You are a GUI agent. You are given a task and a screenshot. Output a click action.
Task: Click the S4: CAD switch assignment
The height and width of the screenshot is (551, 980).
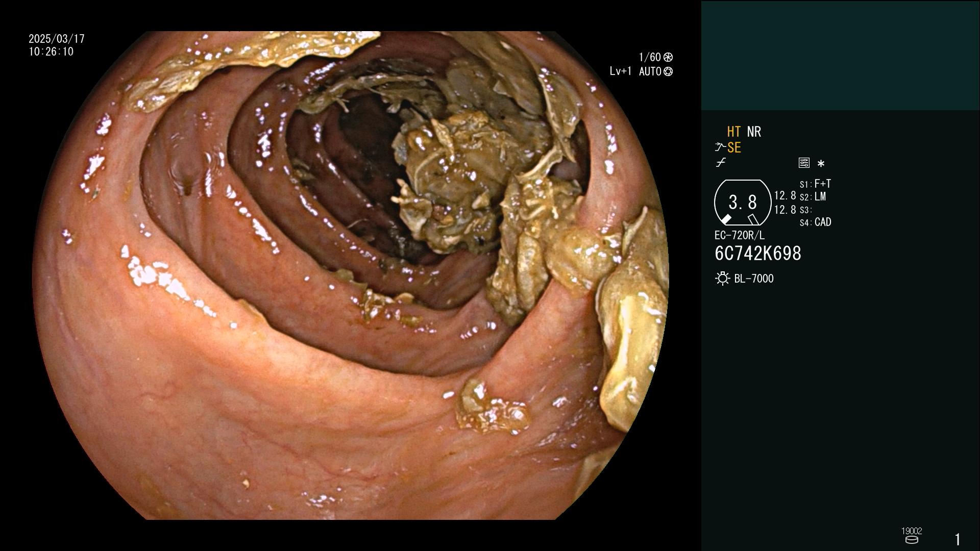pyautogui.click(x=815, y=222)
